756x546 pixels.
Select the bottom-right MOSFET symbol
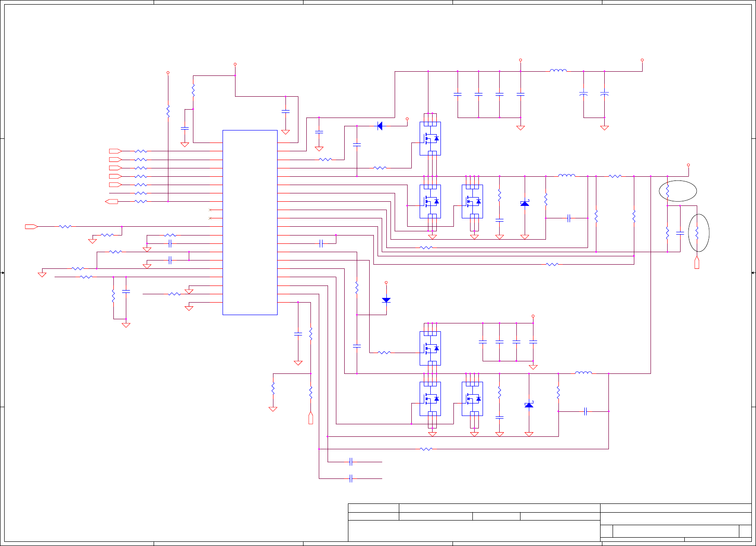(x=472, y=398)
